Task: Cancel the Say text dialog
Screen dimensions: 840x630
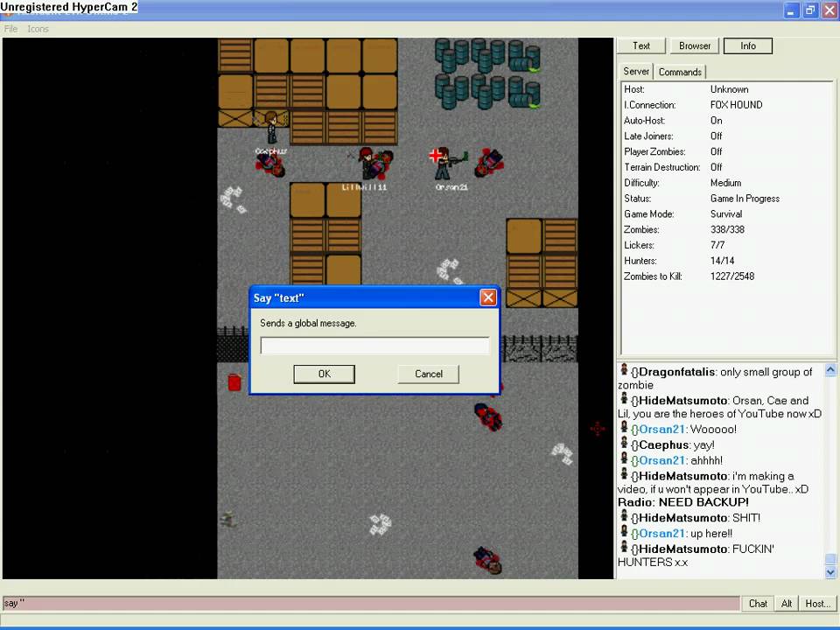Action: pyautogui.click(x=429, y=374)
